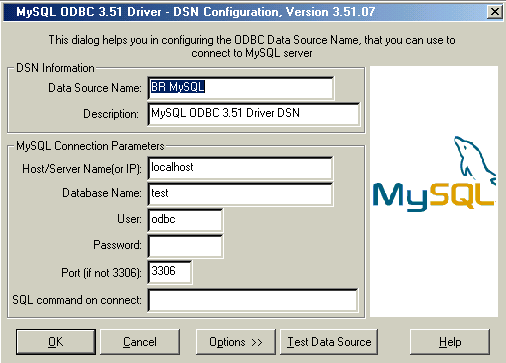506x363 pixels.
Task: Click the Password input field
Action: [x=185, y=246]
